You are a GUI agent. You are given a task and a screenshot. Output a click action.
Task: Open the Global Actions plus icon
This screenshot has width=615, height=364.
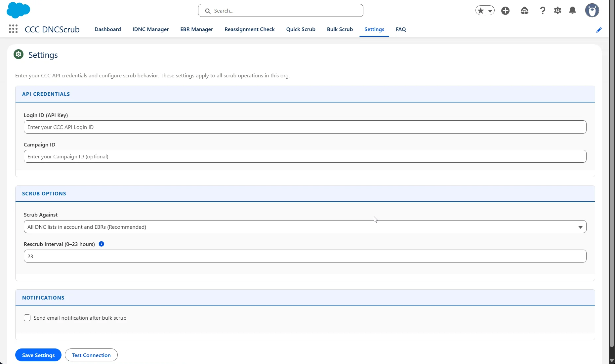(505, 11)
